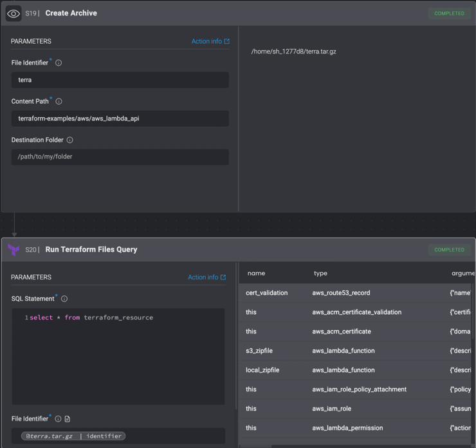The height and width of the screenshot is (448, 476).
Task: Select the aws_iam_role cell
Action: tap(331, 409)
